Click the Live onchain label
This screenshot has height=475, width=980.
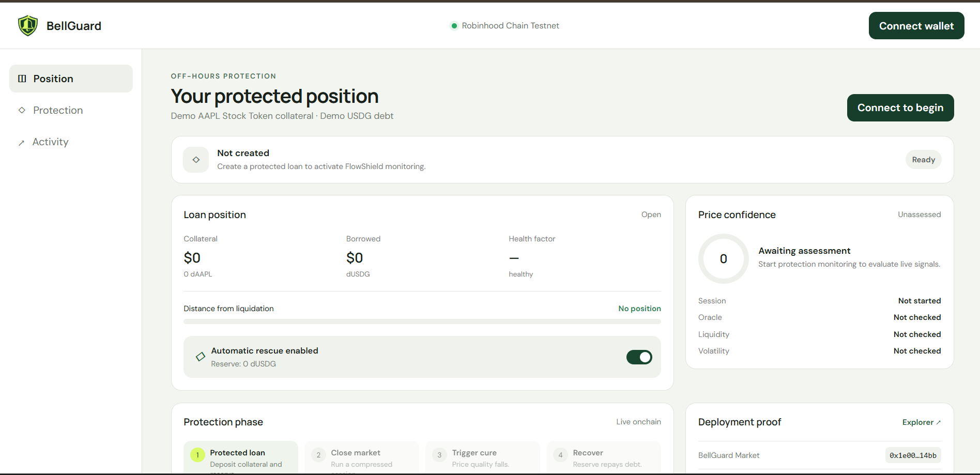click(638, 422)
